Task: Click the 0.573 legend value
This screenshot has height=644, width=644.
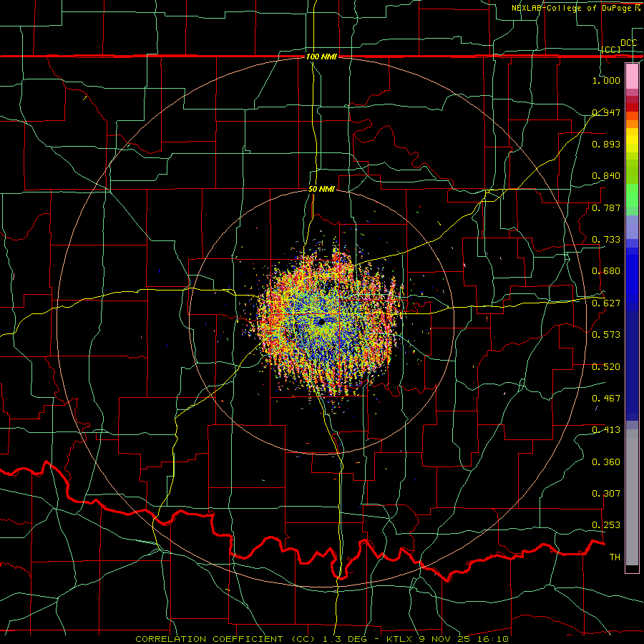Action: pyautogui.click(x=606, y=335)
